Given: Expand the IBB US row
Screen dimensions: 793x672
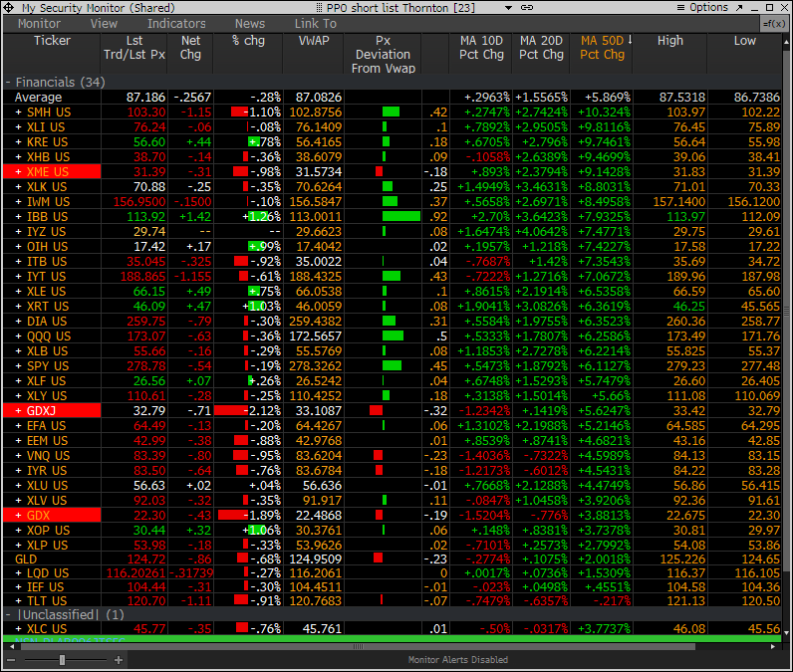Looking at the screenshot, I should click(x=18, y=217).
